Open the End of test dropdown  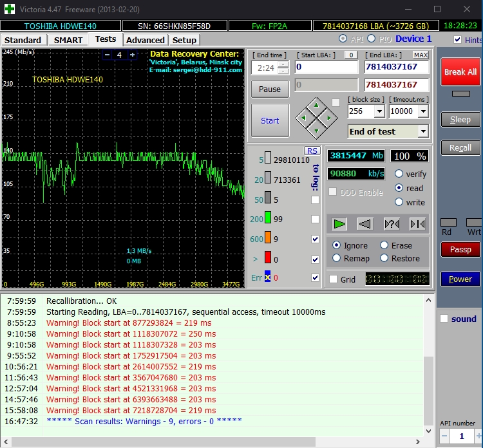point(424,131)
